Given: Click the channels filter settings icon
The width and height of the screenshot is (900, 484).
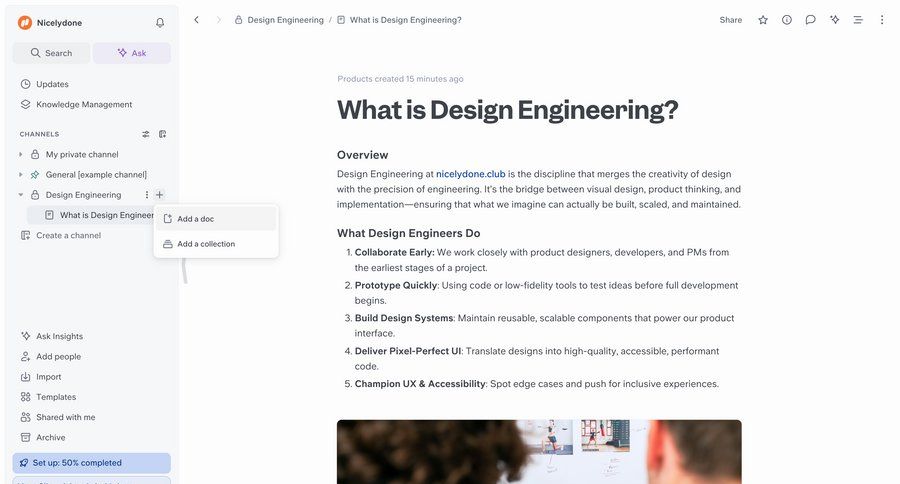Looking at the screenshot, I should (146, 134).
